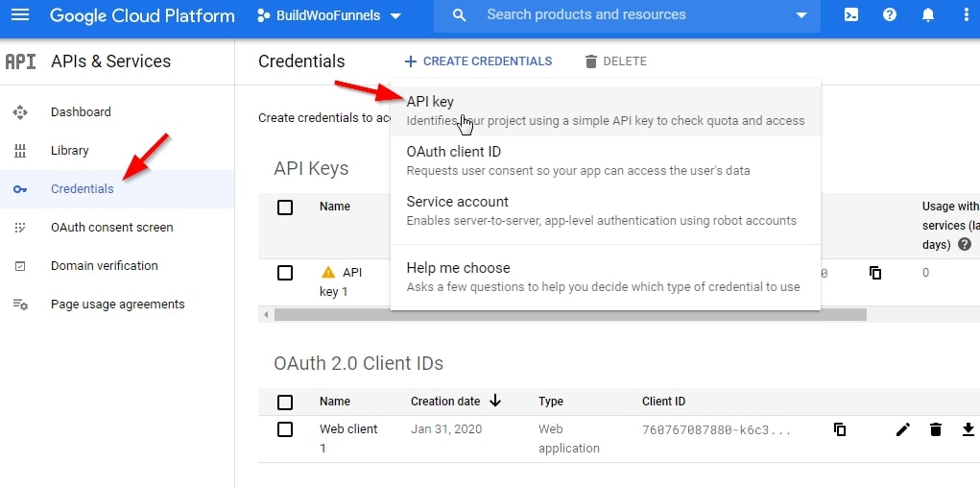
Task: Copy the API key 1 value
Action: [x=875, y=273]
